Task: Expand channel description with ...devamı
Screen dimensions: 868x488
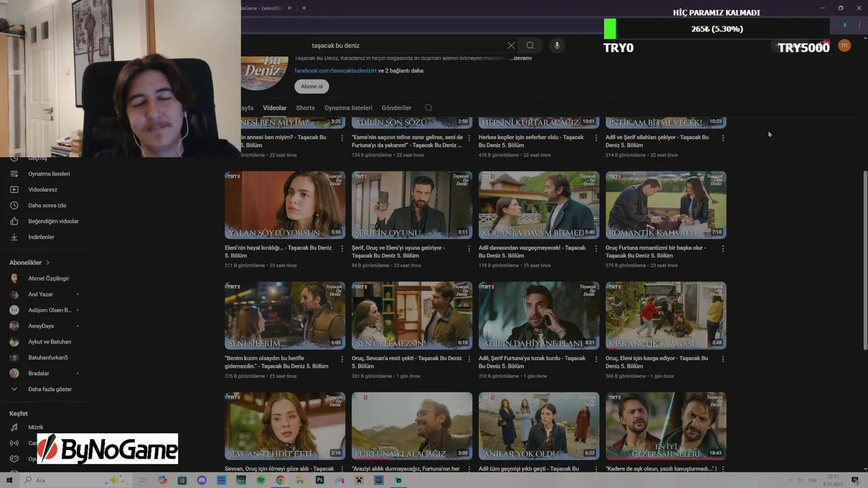Action: pos(521,58)
